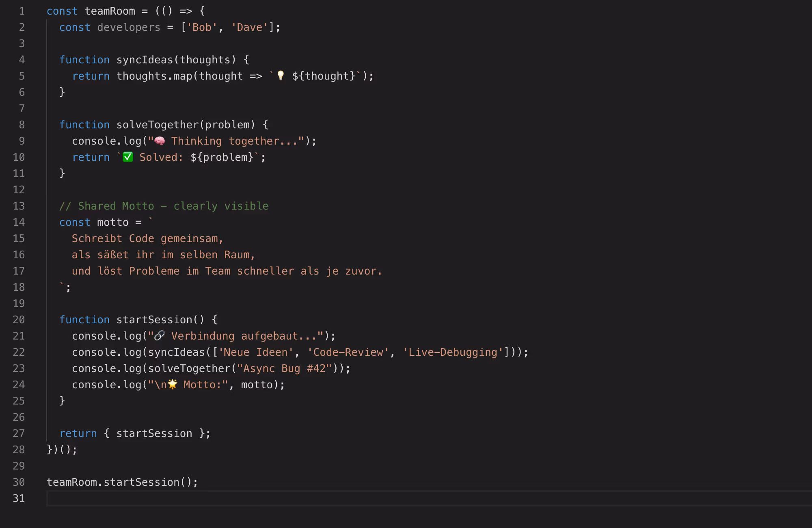Click the 🔗 link emoji in Verbindung aufgebaut line
The width and height of the screenshot is (812, 528).
tap(159, 335)
